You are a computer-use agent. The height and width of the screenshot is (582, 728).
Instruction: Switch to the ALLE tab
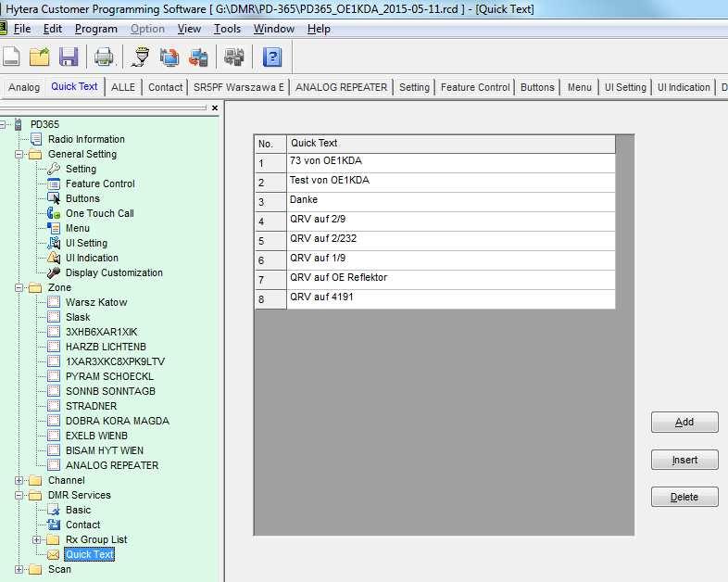tap(123, 87)
